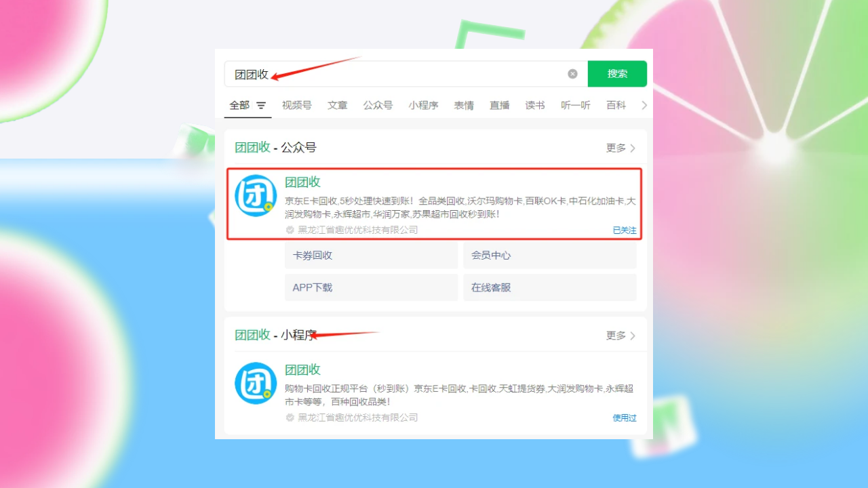Screen dimensions: 868x488
Task: Click the 已关注 label on the 公众号 result
Action: [x=625, y=230]
